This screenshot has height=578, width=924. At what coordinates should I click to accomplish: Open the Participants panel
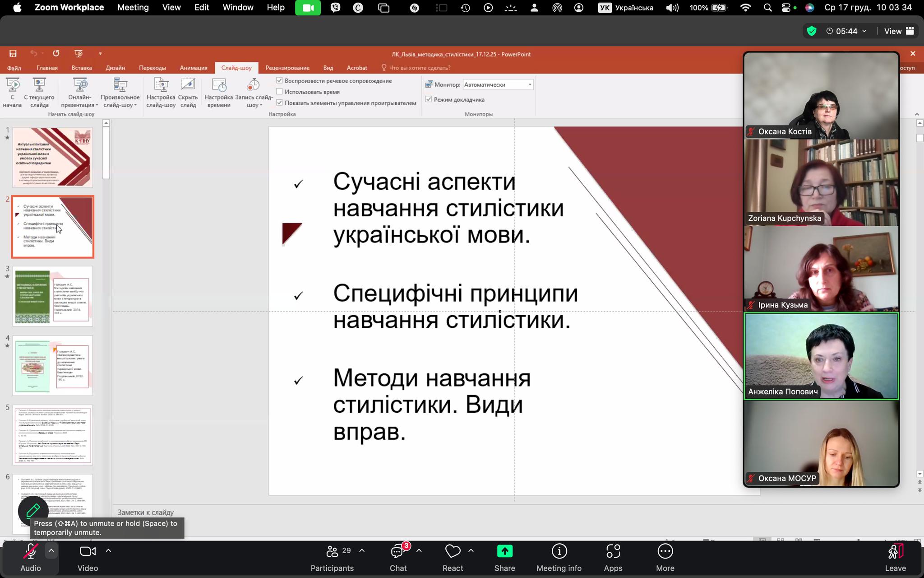click(x=332, y=551)
